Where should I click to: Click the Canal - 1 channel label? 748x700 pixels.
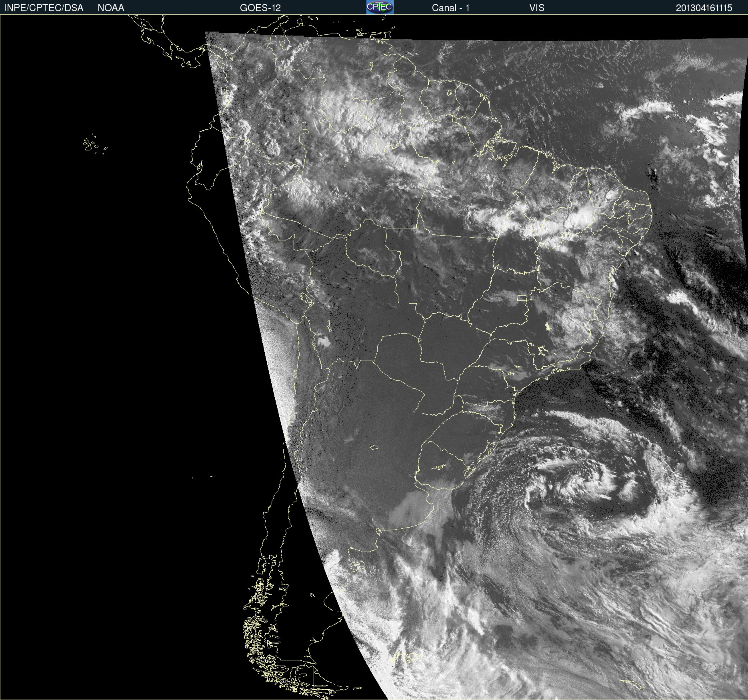tap(450, 8)
